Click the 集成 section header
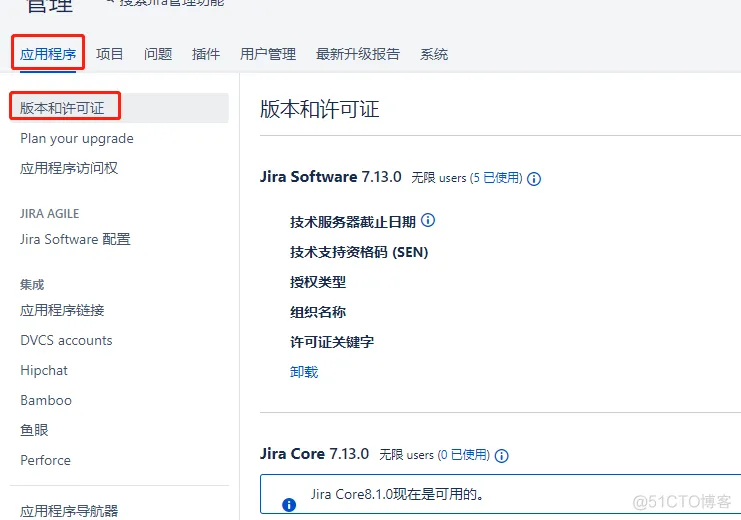The image size is (741, 520). (32, 285)
